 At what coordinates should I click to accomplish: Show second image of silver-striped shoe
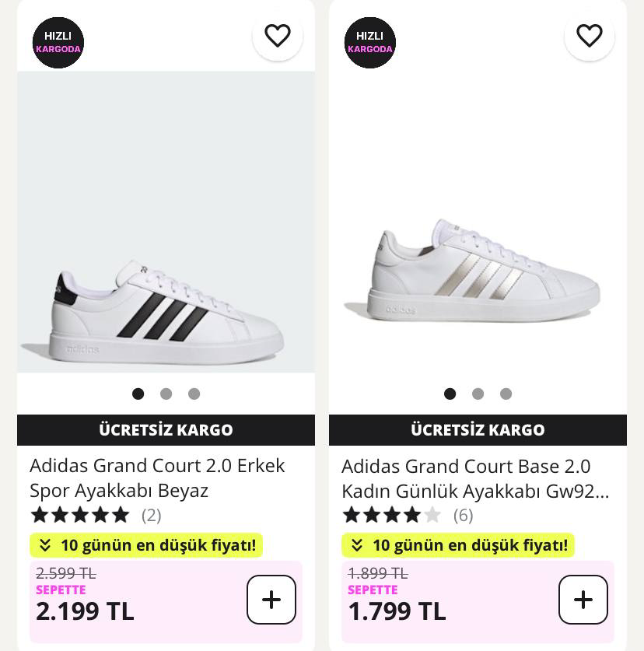[478, 394]
